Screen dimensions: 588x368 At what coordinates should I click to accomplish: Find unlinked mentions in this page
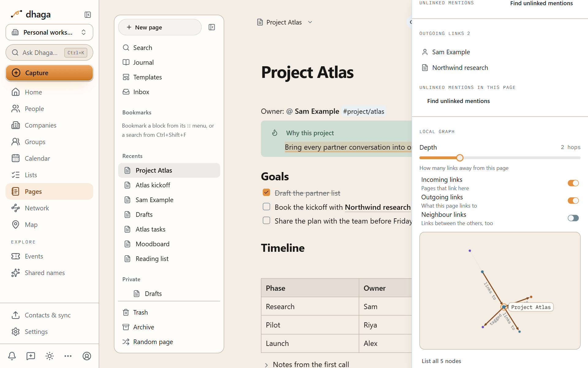[458, 101]
